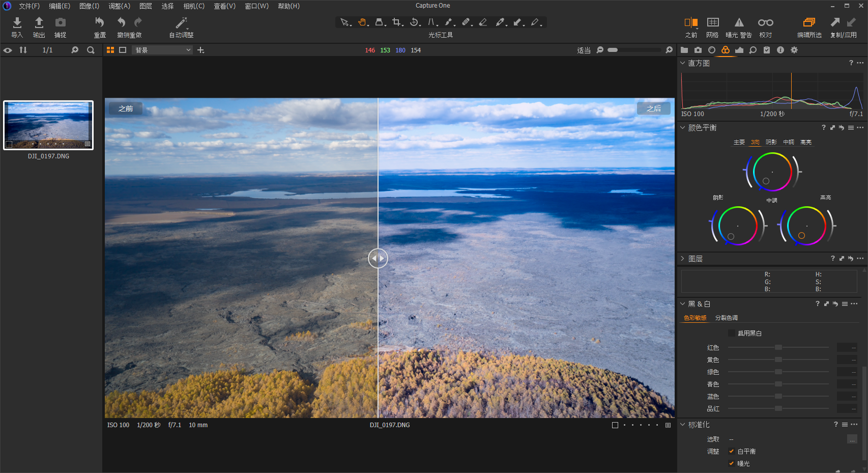The width and height of the screenshot is (868, 473).
Task: Switch to single-image viewer mode
Action: click(123, 50)
